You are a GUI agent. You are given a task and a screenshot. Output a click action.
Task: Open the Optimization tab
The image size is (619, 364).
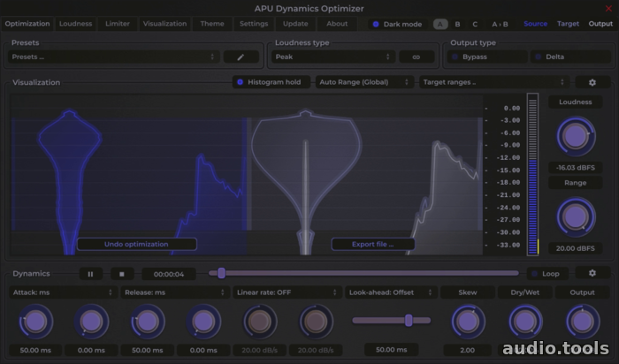point(27,24)
